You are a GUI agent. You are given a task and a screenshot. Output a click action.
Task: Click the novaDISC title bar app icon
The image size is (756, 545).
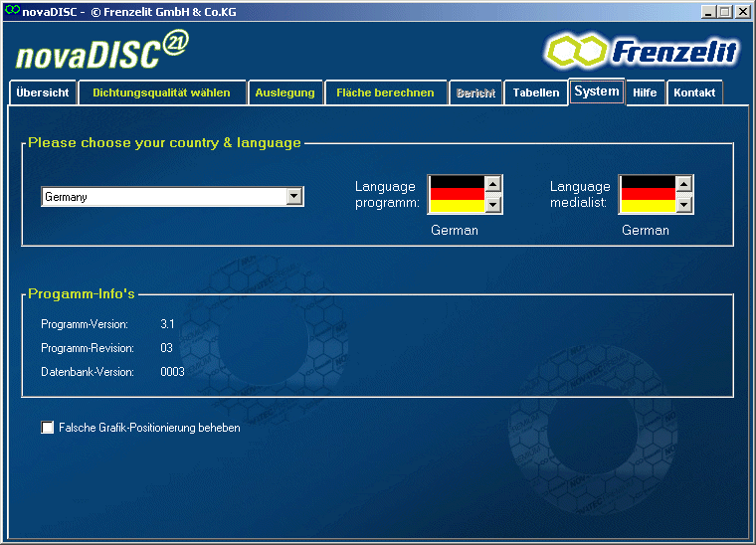pyautogui.click(x=11, y=11)
